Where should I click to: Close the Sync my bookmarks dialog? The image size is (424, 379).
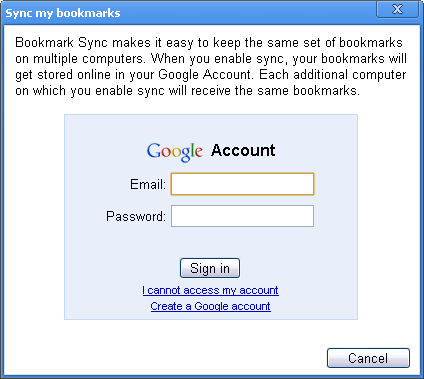point(397,9)
